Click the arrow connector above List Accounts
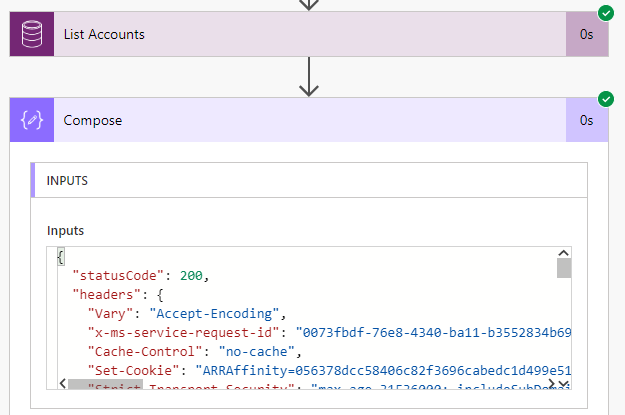Image resolution: width=625 pixels, height=415 pixels. 309,4
